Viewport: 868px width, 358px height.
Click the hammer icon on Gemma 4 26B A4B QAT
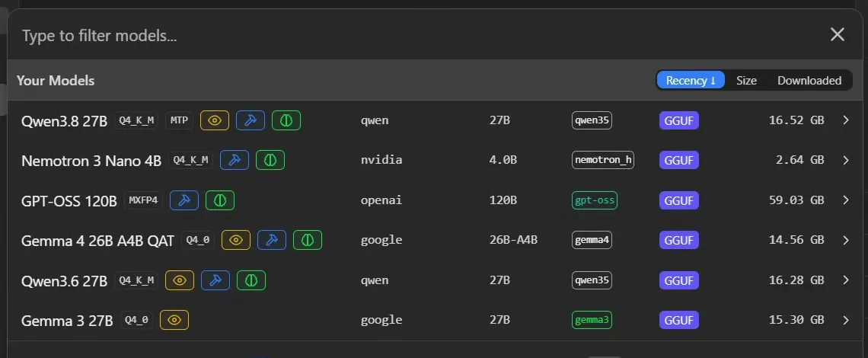[x=272, y=240]
